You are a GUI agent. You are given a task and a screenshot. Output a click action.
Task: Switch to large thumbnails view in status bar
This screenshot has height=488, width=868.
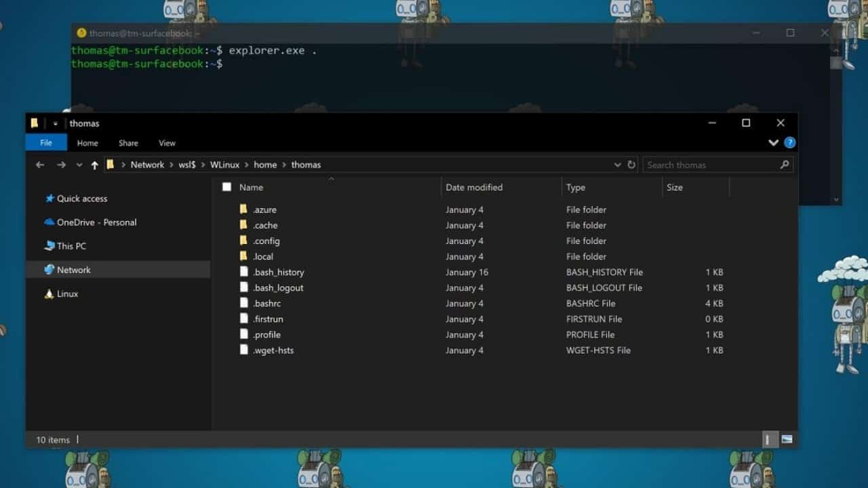(787, 439)
